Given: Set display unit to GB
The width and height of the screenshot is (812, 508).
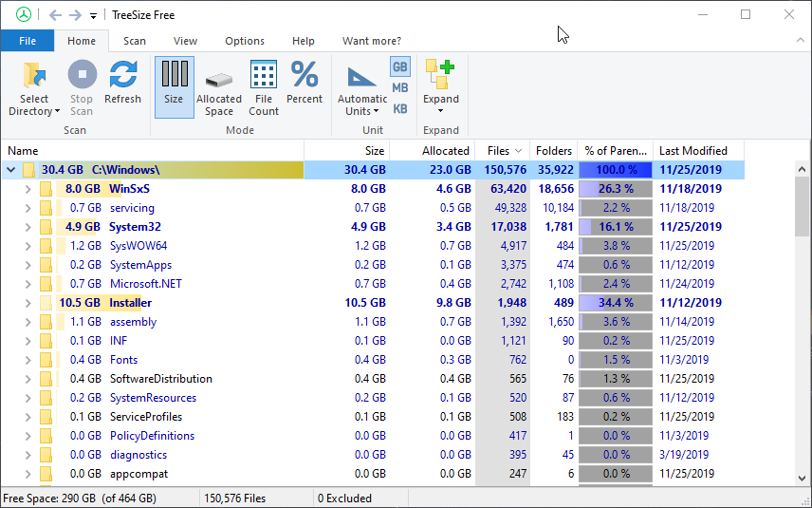Looking at the screenshot, I should coord(399,66).
